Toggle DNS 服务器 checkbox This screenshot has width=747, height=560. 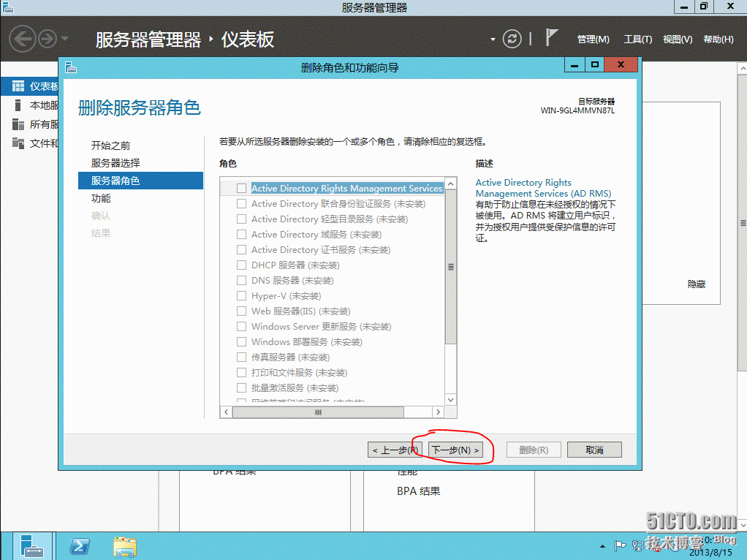coord(241,280)
